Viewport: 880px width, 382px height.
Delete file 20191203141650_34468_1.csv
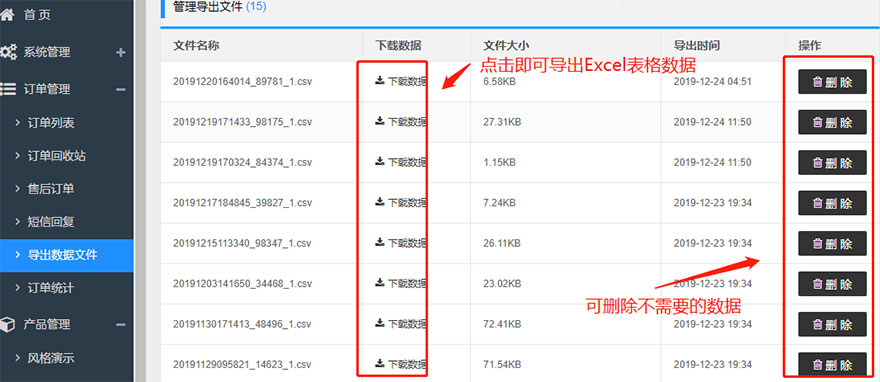coord(832,284)
